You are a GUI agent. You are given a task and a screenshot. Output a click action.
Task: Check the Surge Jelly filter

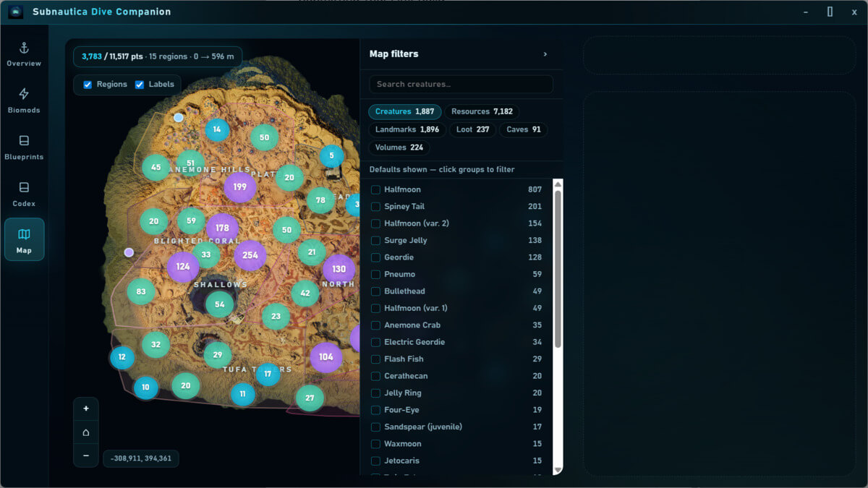pos(375,241)
